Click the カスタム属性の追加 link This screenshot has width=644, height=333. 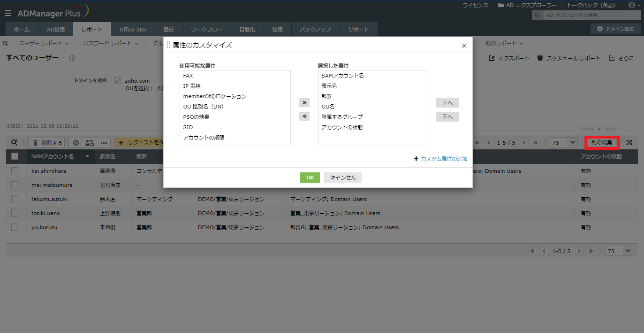444,159
